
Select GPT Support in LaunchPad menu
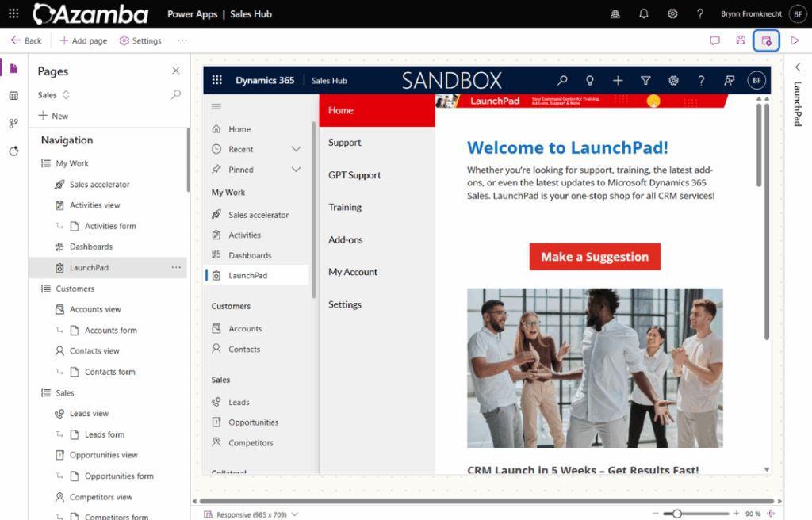click(x=354, y=175)
